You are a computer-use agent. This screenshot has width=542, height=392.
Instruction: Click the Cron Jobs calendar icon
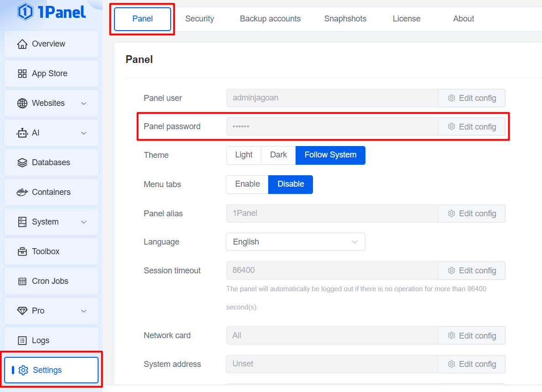[x=22, y=281]
